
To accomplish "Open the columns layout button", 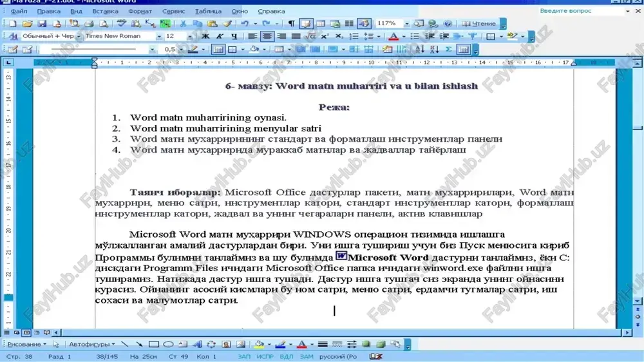I will click(x=349, y=24).
